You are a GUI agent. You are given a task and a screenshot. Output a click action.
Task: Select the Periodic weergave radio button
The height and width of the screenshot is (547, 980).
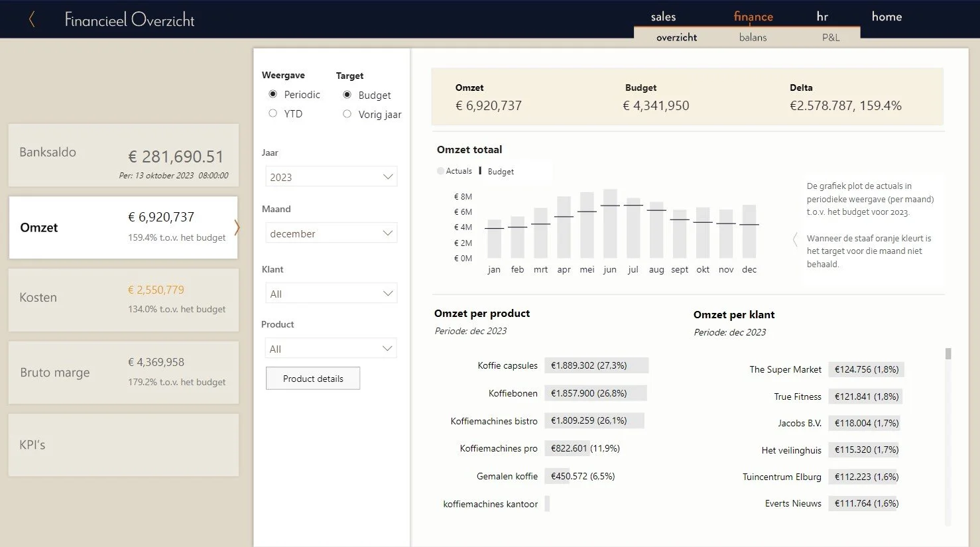point(273,94)
